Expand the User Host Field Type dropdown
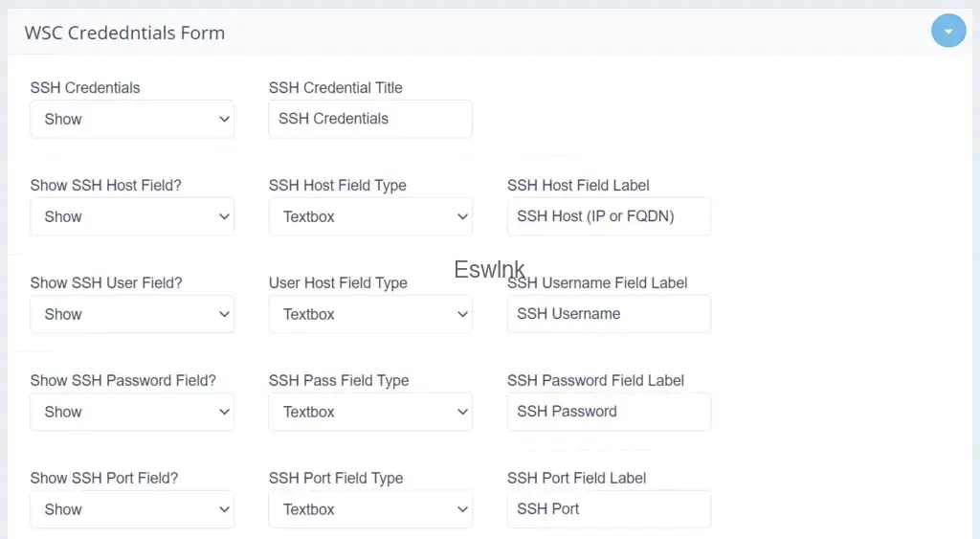Viewport: 980px width, 539px height. (370, 315)
